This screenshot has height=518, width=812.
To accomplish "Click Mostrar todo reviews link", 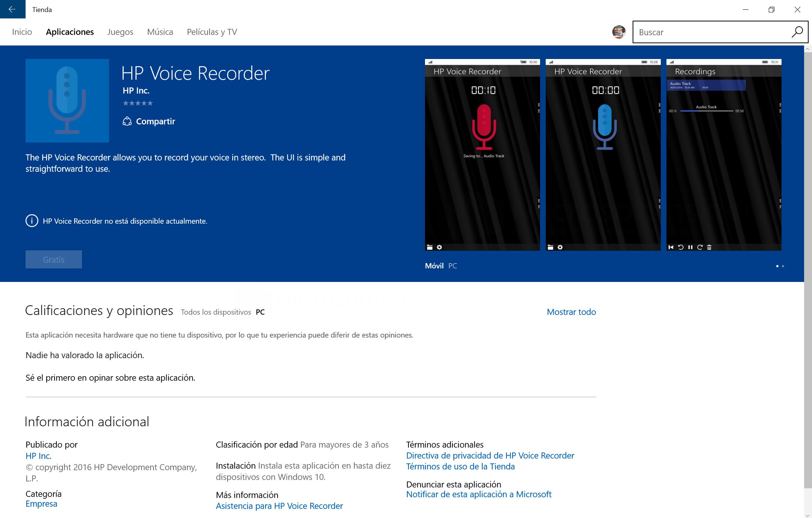I will tap(571, 312).
